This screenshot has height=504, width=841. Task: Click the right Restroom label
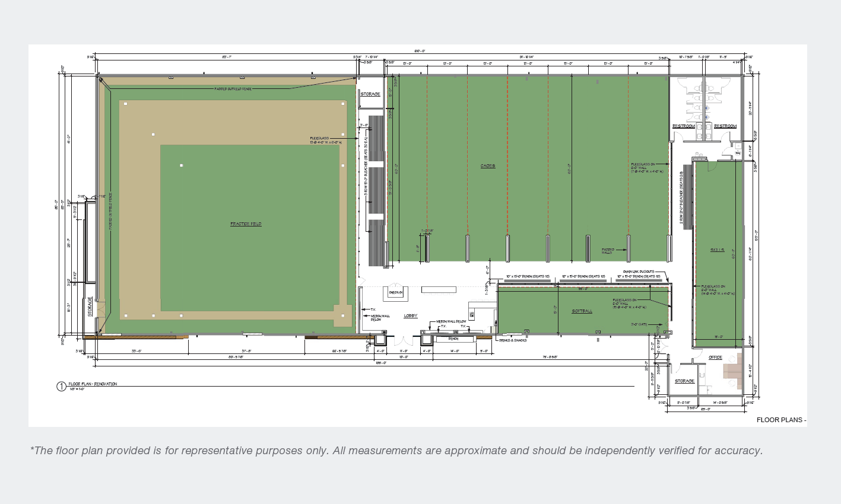[725, 126]
